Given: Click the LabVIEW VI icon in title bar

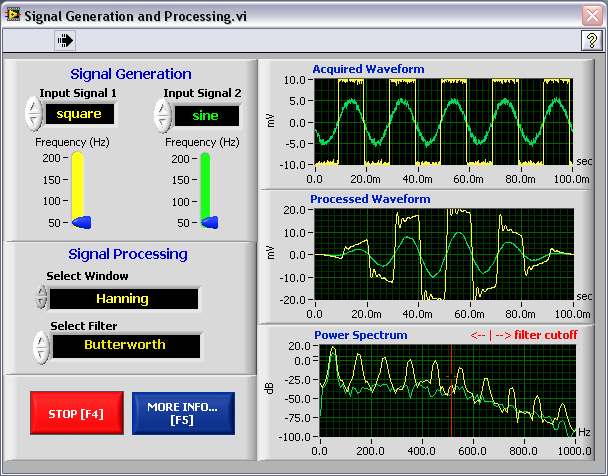Looking at the screenshot, I should [13, 15].
